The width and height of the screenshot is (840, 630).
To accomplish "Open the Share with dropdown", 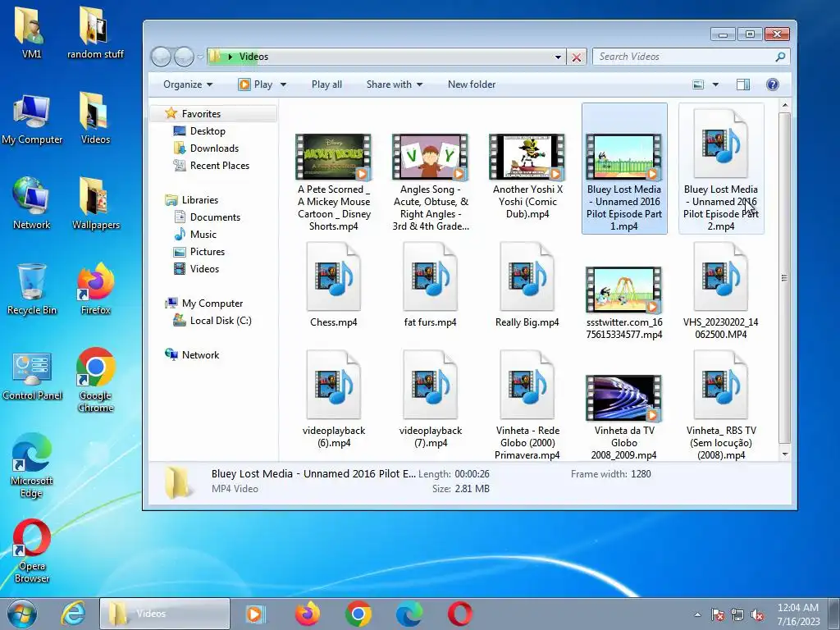I will pos(395,84).
